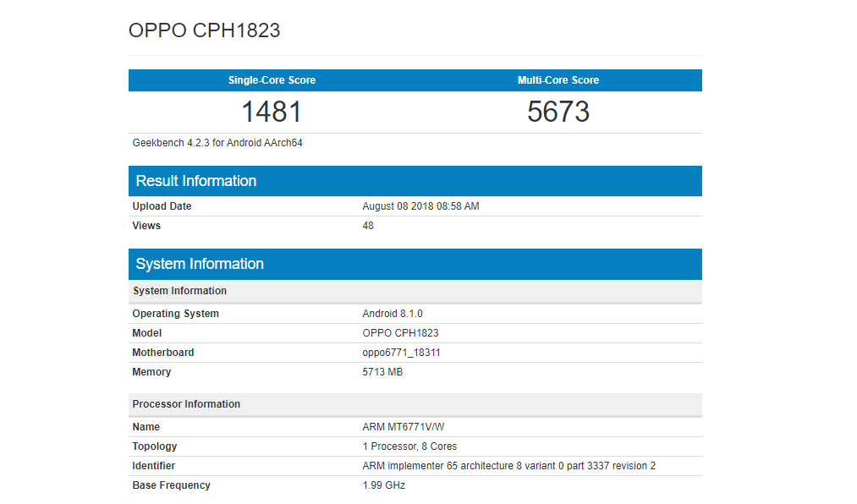The width and height of the screenshot is (857, 504).
Task: Click the Views count 48
Action: [368, 226]
